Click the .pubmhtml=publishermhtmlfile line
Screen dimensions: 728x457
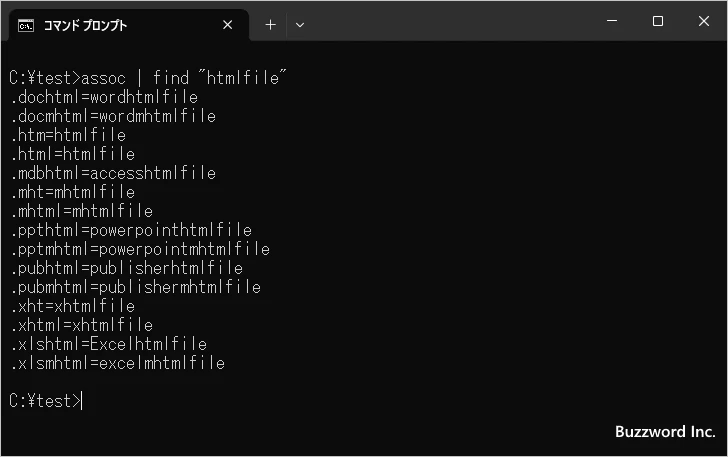click(136, 287)
